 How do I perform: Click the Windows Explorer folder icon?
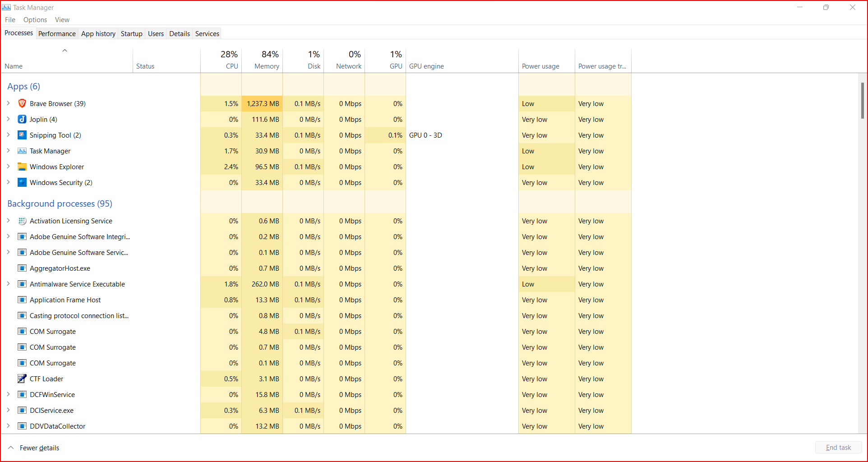pyautogui.click(x=22, y=166)
